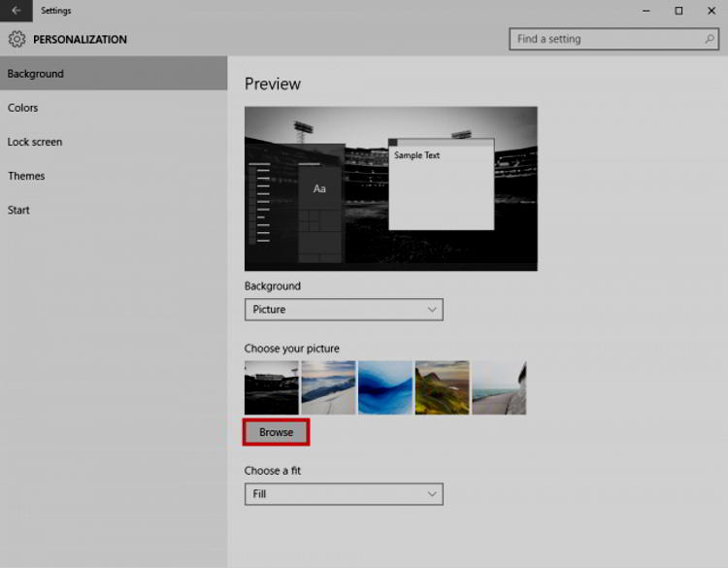Maximize the Settings window
This screenshot has height=568, width=728.
pos(678,11)
